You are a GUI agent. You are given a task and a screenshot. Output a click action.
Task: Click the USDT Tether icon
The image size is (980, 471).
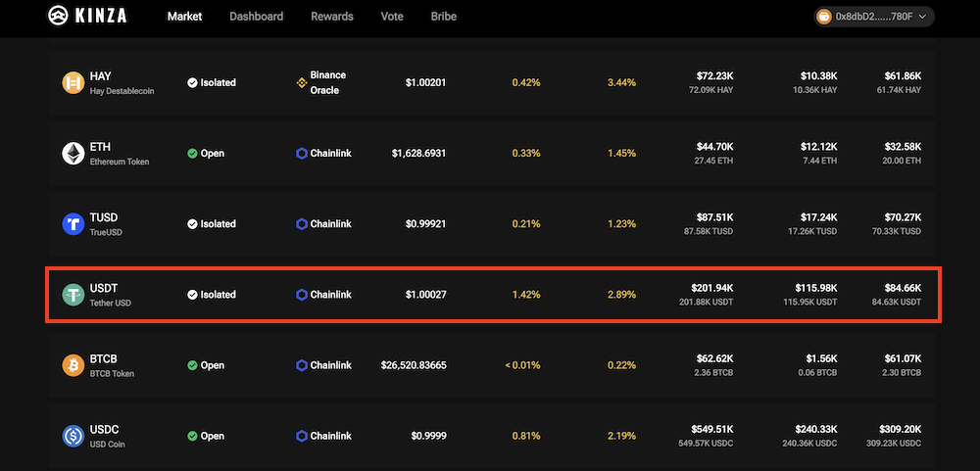pos(73,294)
